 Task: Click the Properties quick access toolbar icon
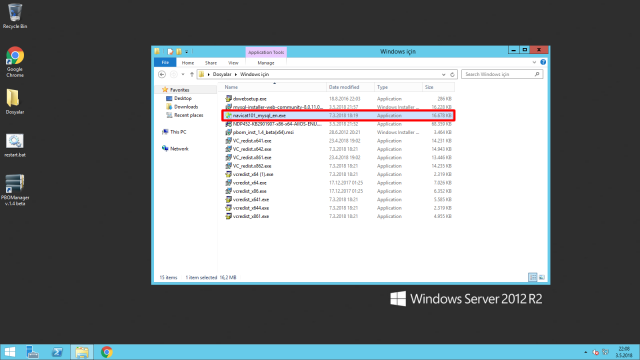pyautogui.click(x=170, y=51)
